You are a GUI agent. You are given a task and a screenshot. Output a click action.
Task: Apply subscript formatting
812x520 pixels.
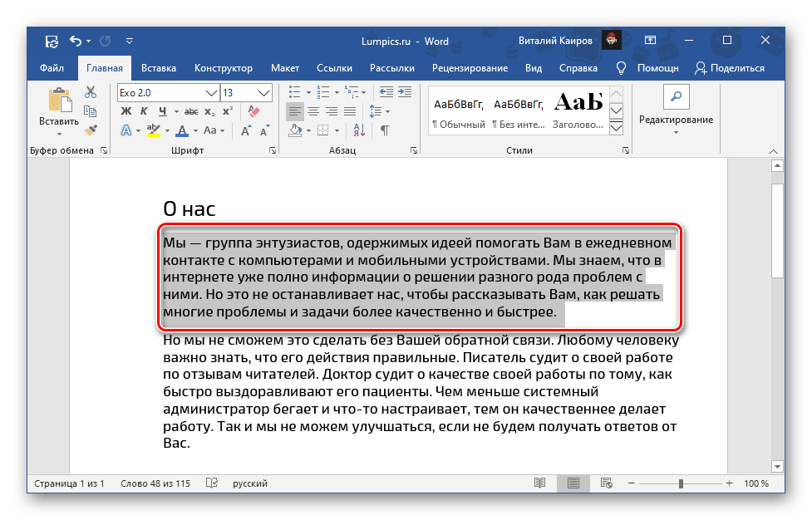pyautogui.click(x=209, y=111)
